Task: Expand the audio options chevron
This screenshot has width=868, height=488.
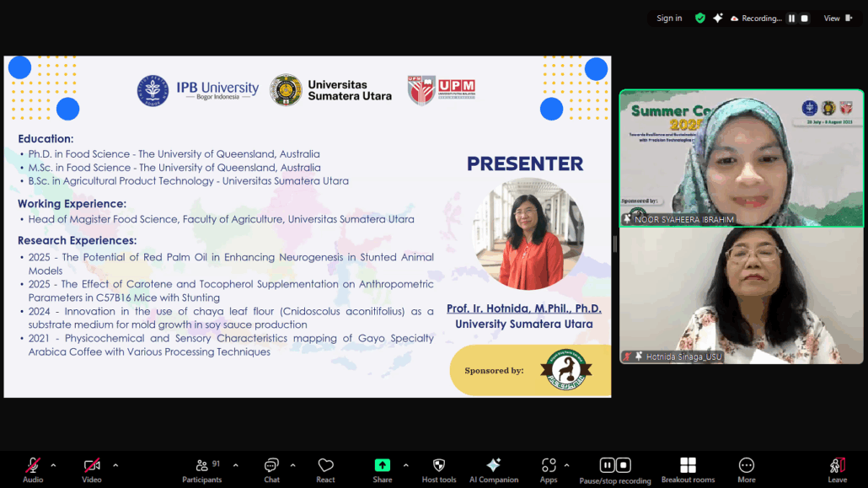Action: pyautogui.click(x=53, y=465)
